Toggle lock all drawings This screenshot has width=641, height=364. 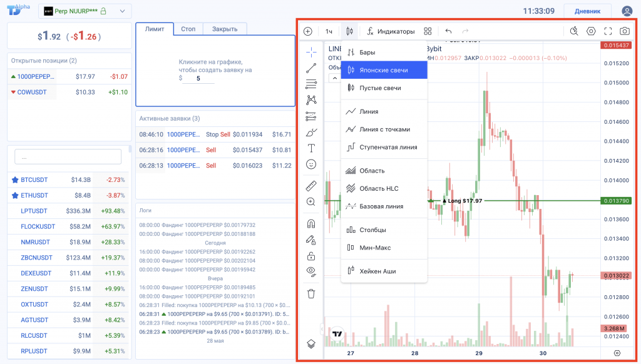tap(311, 256)
